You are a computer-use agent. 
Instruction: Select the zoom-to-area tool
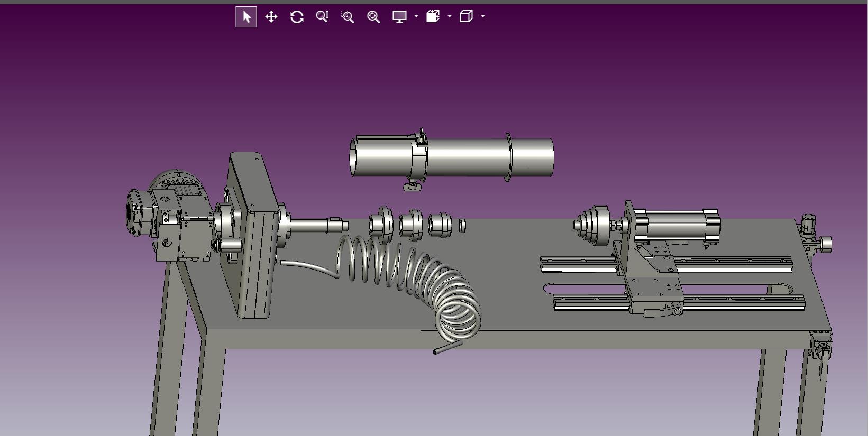(348, 17)
